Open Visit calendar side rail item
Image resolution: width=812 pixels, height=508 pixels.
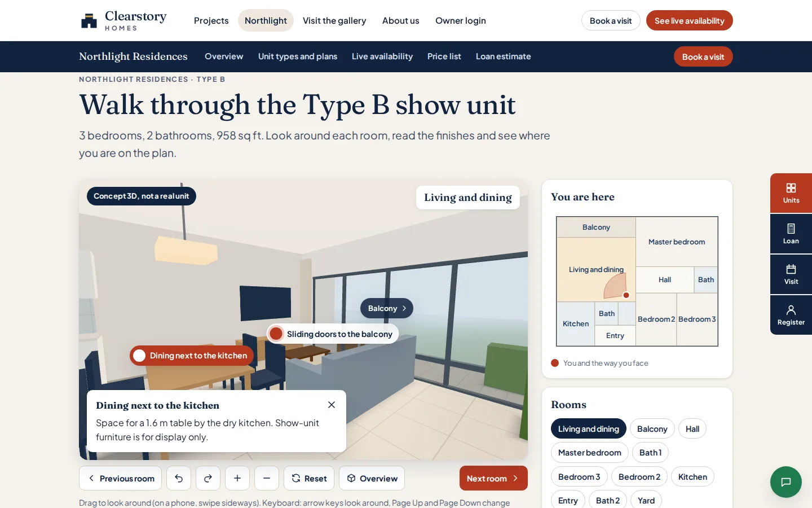791,274
